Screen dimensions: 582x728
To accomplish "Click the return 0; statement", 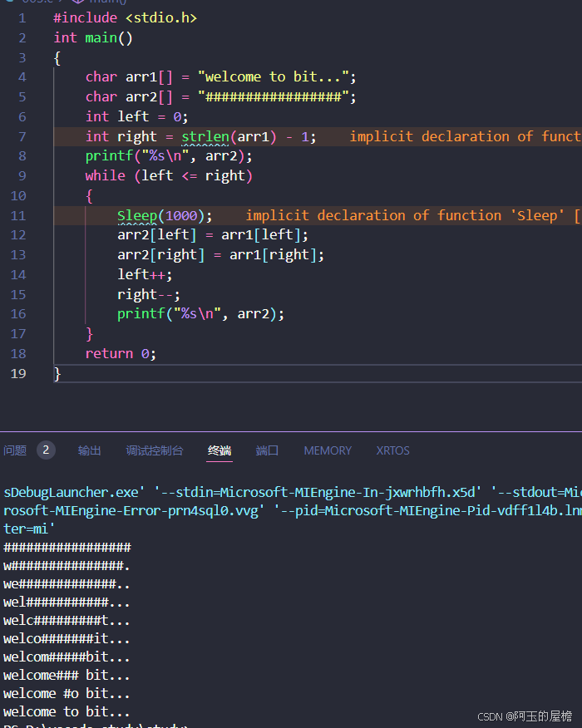I will coord(121,354).
